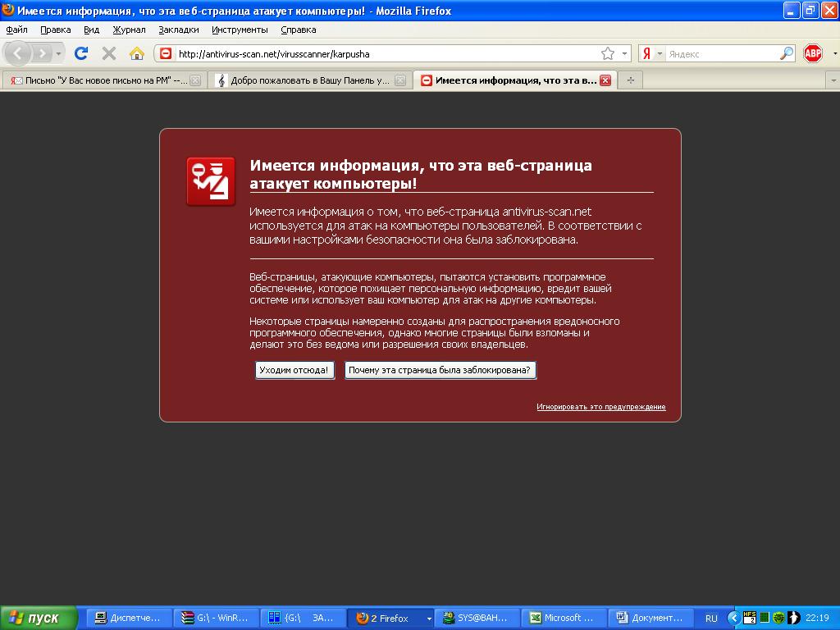Go forward with the Forward arrow
This screenshot has width=840, height=630.
coord(42,53)
